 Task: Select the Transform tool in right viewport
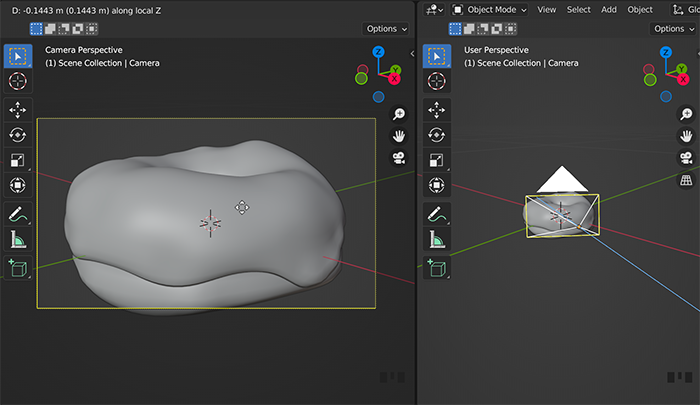[x=436, y=185]
